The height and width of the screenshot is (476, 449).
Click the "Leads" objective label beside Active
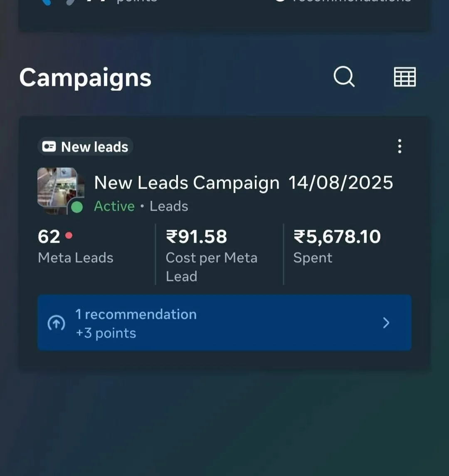169,206
